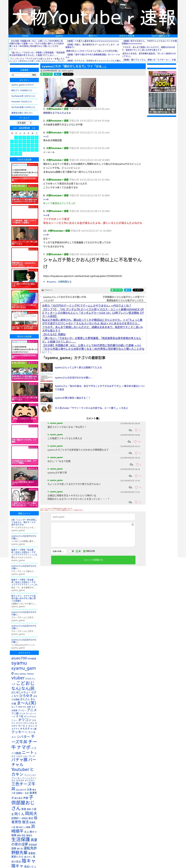
Task: Expand YouTube全般 category [+]
Action: pyautogui.click(x=33, y=107)
